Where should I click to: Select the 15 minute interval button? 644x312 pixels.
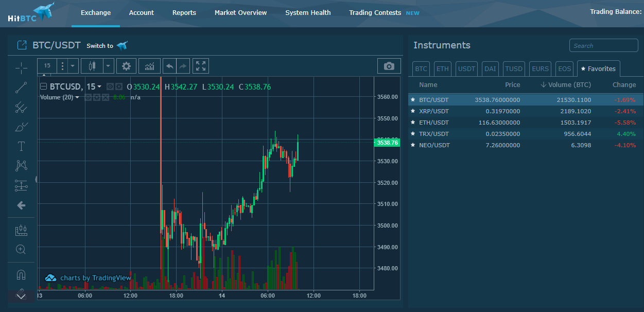[x=47, y=66]
